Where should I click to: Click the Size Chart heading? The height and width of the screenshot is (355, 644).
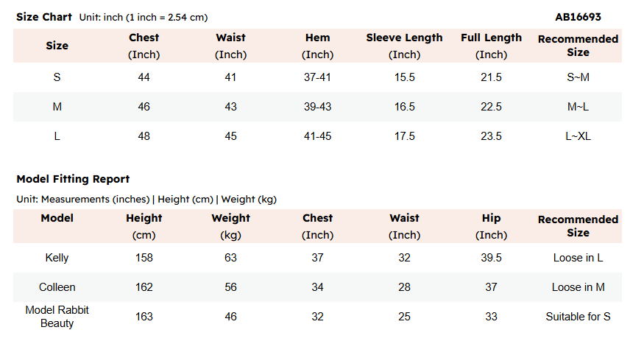pyautogui.click(x=44, y=17)
